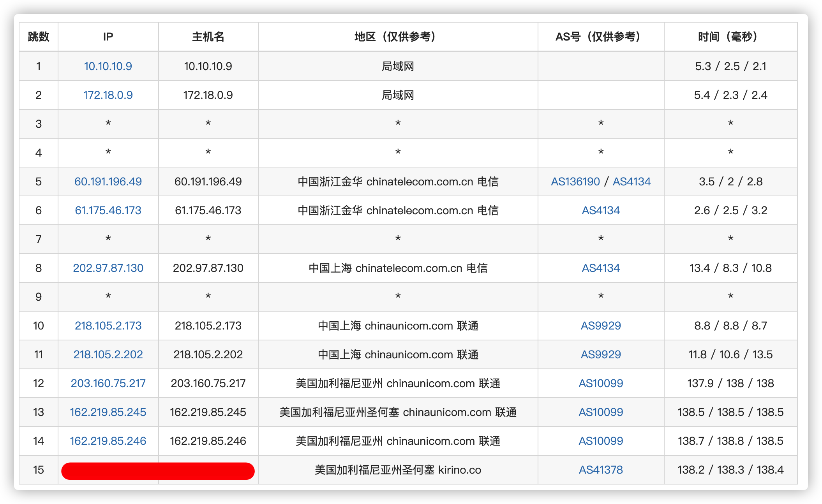Open the AS41378 link in hop 15
The height and width of the screenshot is (504, 822).
tap(600, 470)
